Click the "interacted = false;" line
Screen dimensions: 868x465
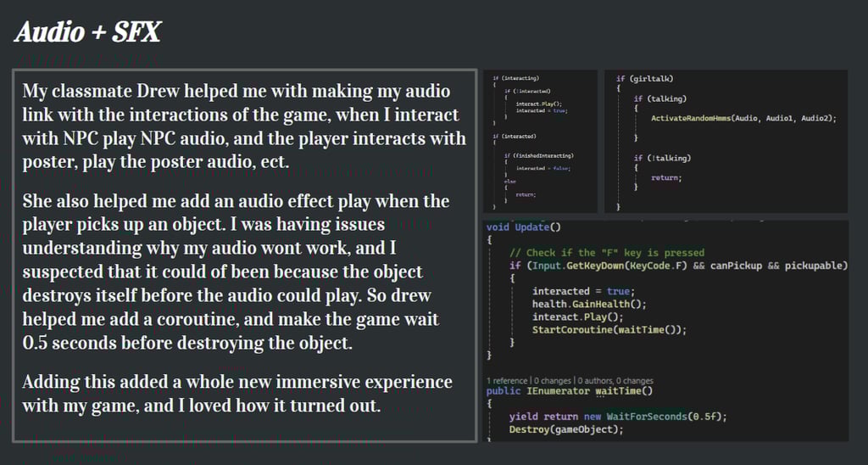[x=542, y=169]
